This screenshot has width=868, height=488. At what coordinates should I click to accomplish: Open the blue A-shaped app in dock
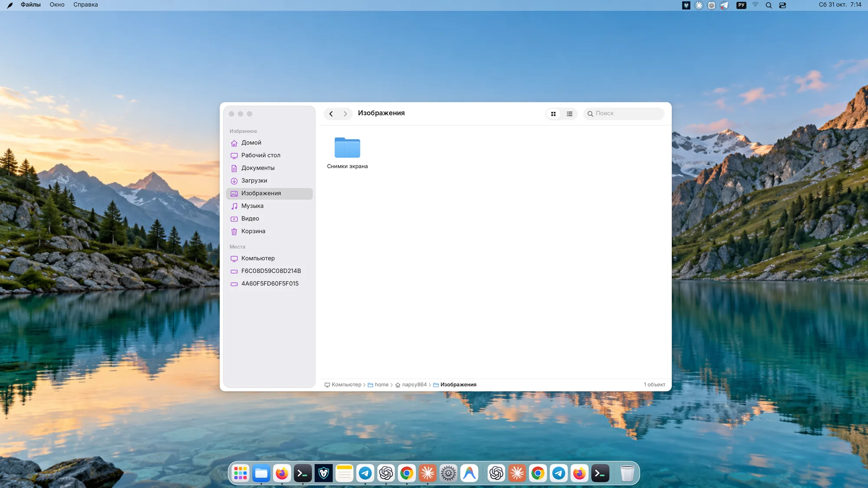469,473
